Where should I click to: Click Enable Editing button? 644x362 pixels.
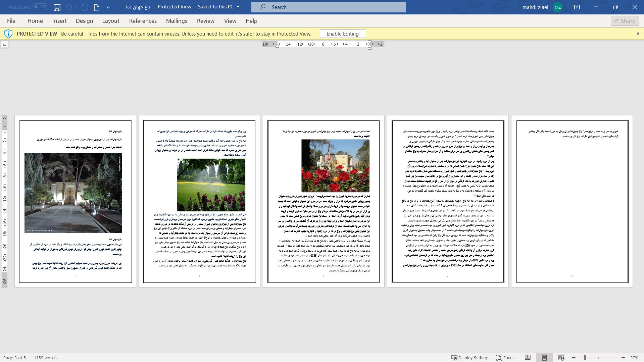click(343, 34)
